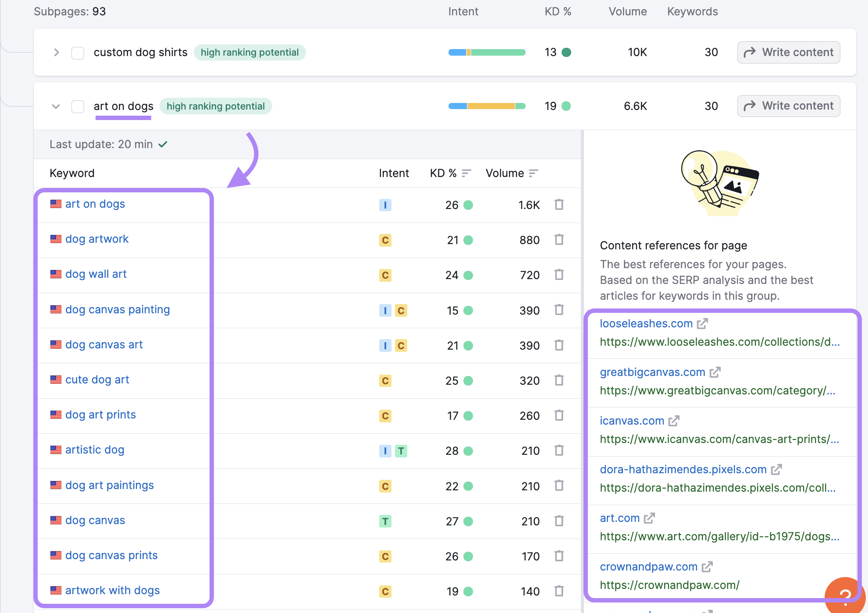Open looseleashes.com external link icon
The width and height of the screenshot is (868, 613).
tap(702, 324)
